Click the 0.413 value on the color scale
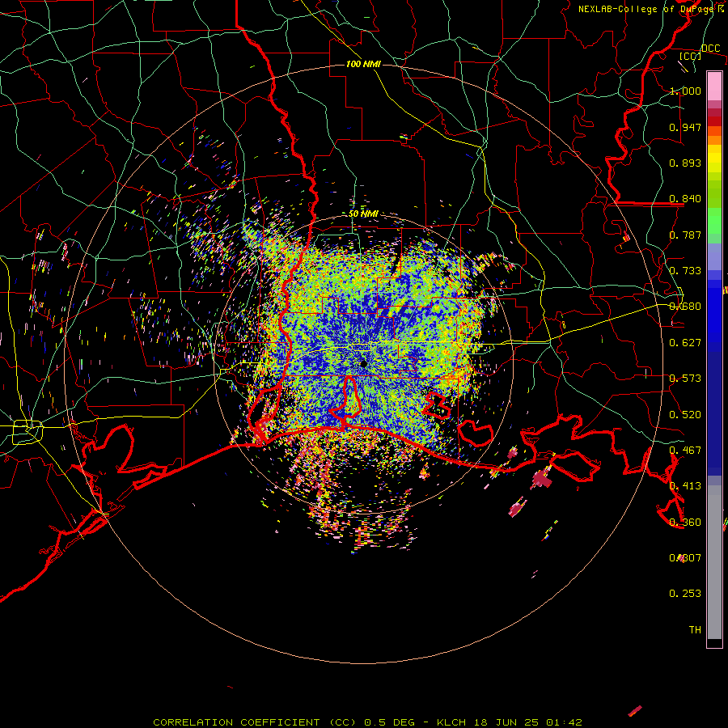Viewport: 728px width, 728px height. (x=685, y=486)
